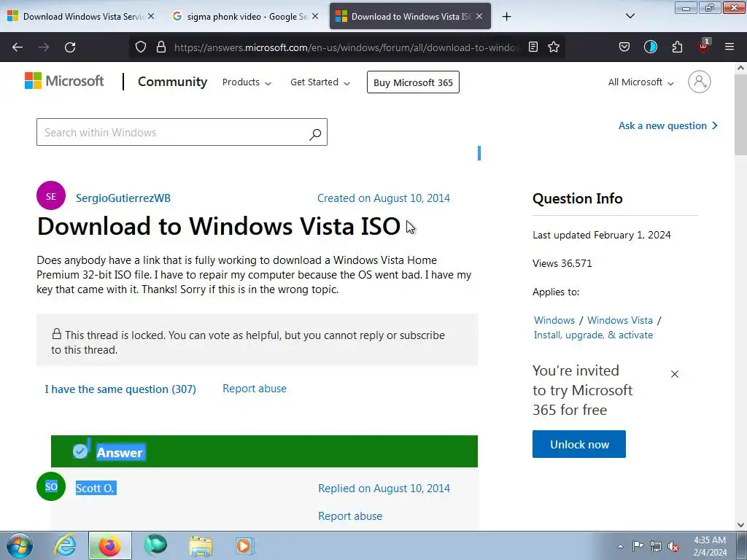Click the SE user avatar
The height and width of the screenshot is (560, 747).
tap(51, 195)
